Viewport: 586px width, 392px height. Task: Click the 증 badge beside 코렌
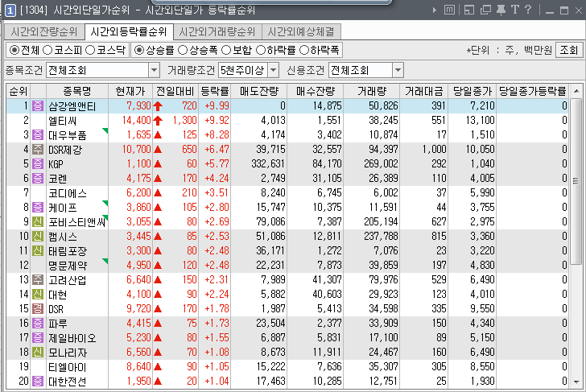coord(38,179)
